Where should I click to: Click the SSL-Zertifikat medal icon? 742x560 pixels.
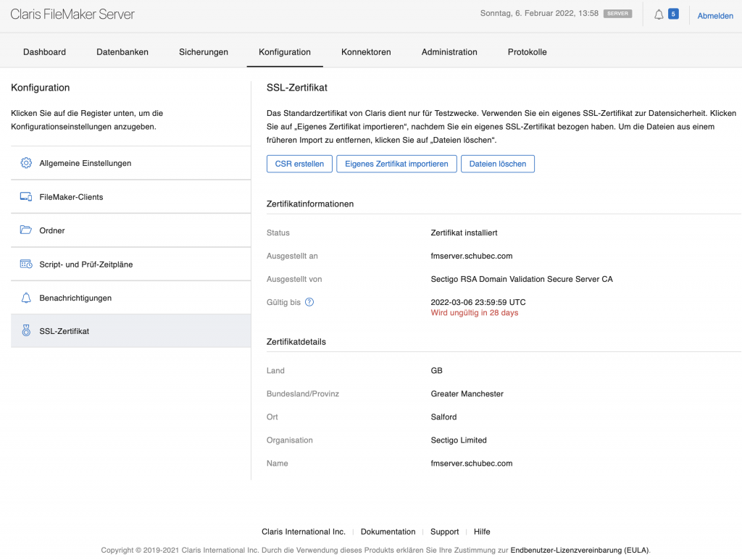click(26, 330)
